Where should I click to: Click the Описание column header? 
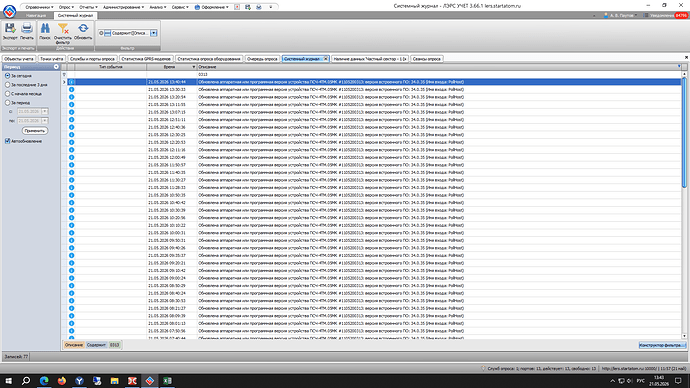[438, 67]
